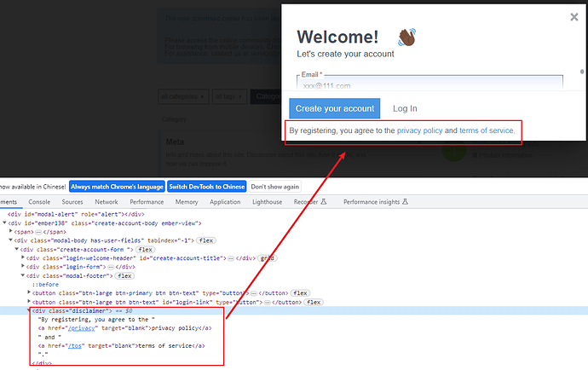Screen dimensions: 588x370
Task: Select the modal-alert div line
Action: pos(76,214)
